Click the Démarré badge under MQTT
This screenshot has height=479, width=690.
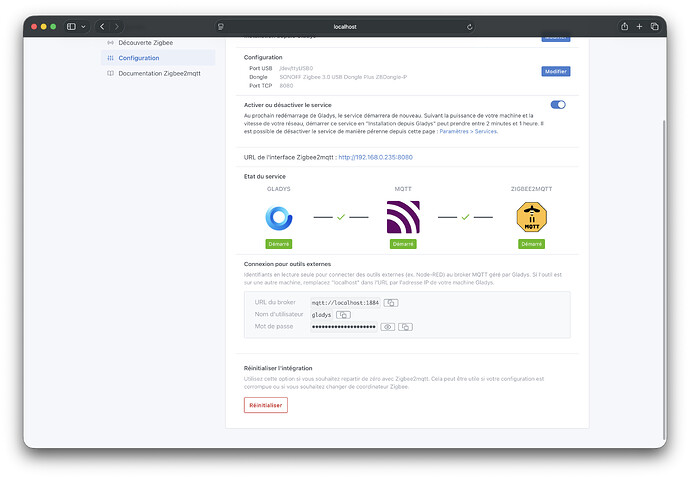tap(403, 244)
